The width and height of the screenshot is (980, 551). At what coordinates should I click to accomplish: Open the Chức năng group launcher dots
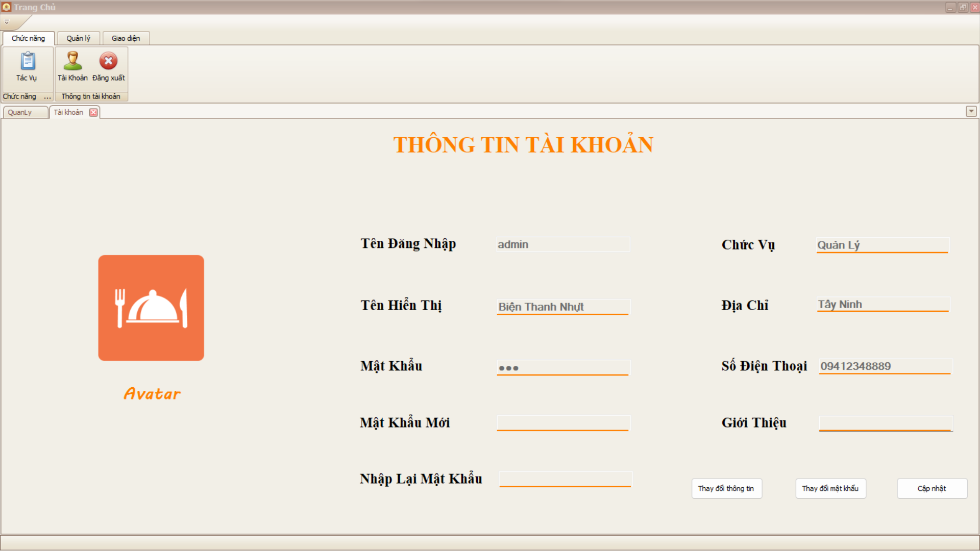coord(47,97)
